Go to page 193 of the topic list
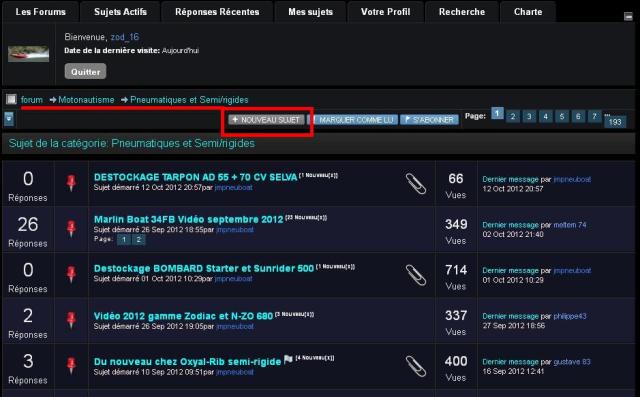640x397 pixels. pos(615,122)
